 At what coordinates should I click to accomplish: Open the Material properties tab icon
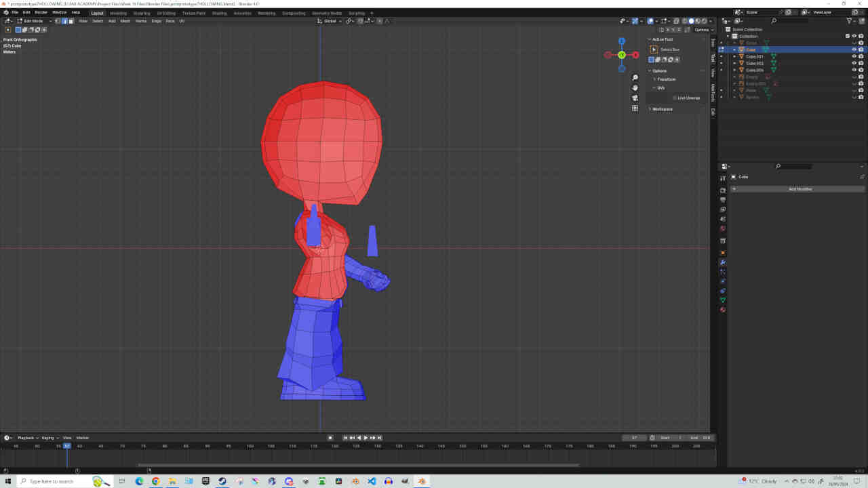coord(723,310)
